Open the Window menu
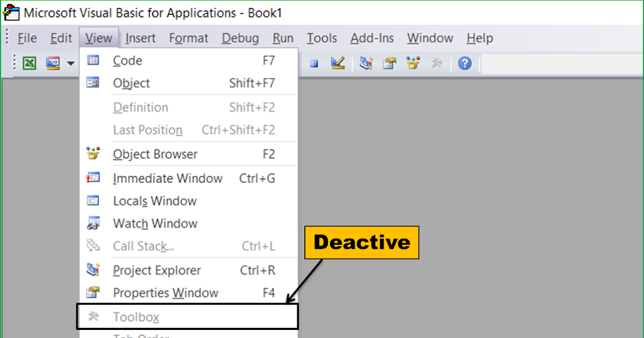This screenshot has width=644, height=338. 430,38
